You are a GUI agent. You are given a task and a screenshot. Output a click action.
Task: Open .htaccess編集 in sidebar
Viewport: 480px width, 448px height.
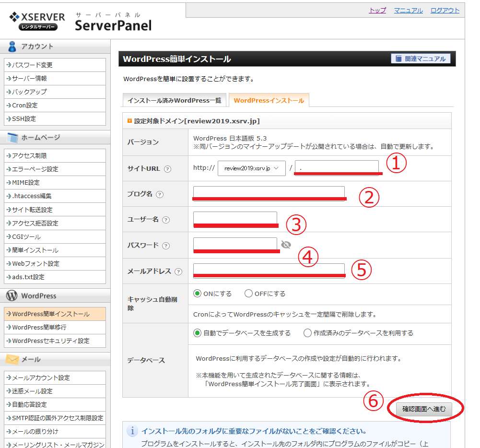[x=55, y=196]
